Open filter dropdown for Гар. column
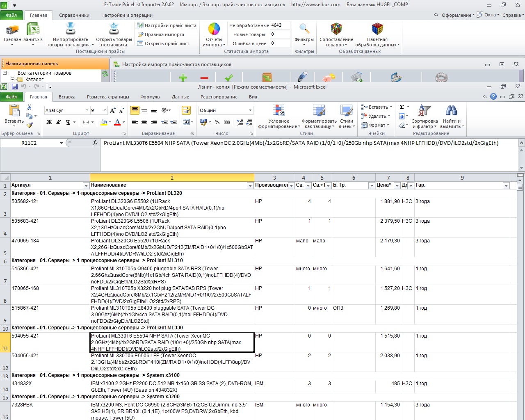Viewport: 525px width, 420px height. tap(506, 186)
